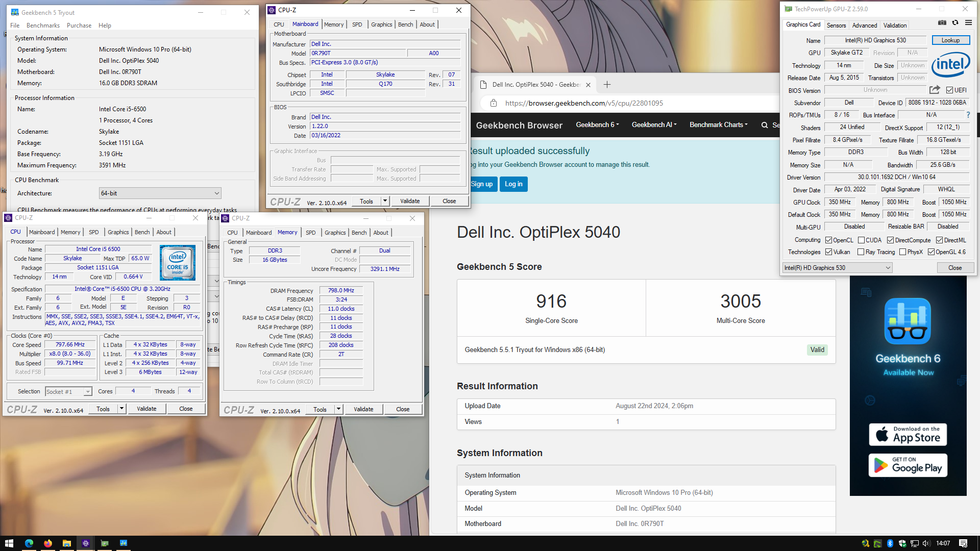Open the Intel(R) HD Graphics 530 GPU selector dropdown
Viewport: 980px width, 551px height.
click(837, 268)
